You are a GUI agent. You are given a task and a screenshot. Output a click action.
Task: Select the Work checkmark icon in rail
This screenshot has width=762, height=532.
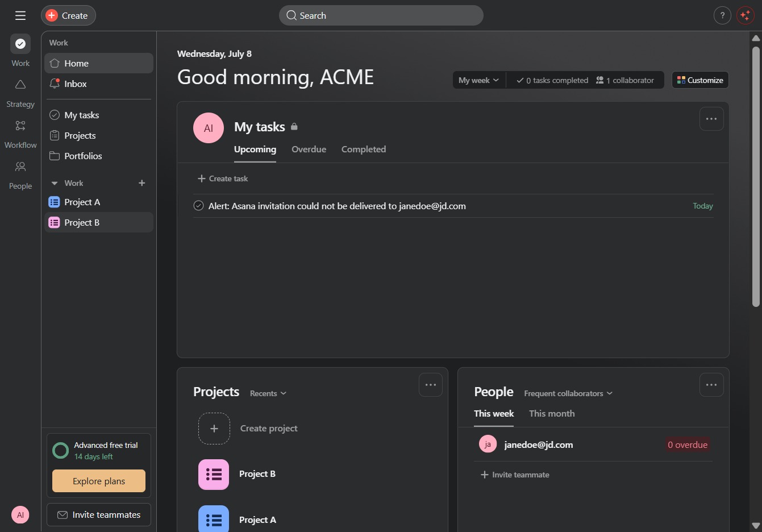20,44
